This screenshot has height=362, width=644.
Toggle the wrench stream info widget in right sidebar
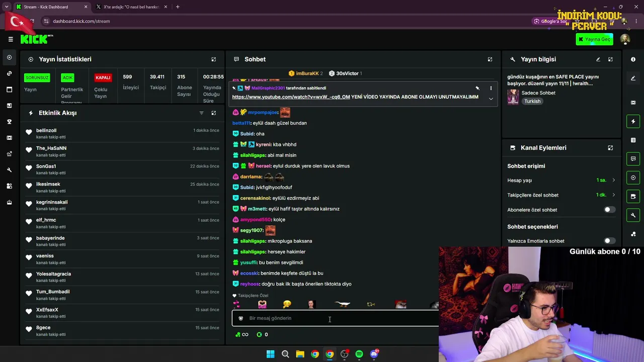pos(633,215)
